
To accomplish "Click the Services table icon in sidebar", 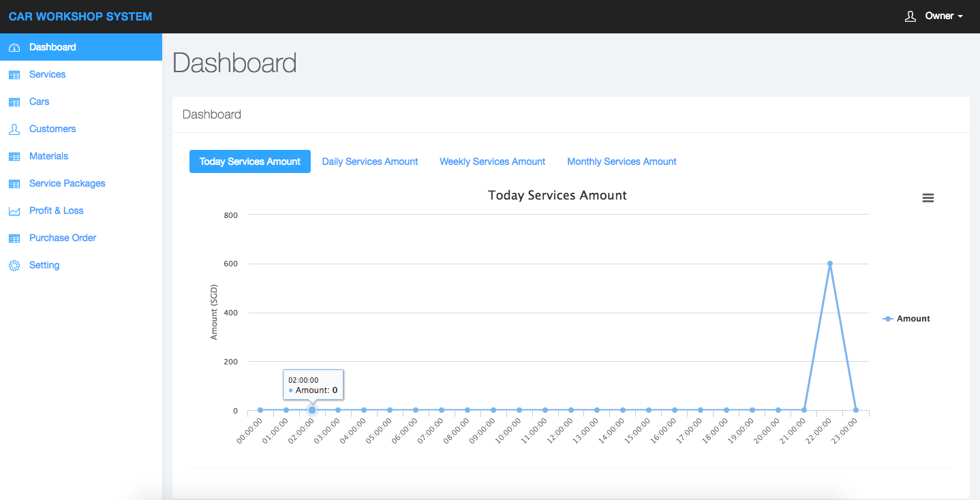I will tap(14, 75).
